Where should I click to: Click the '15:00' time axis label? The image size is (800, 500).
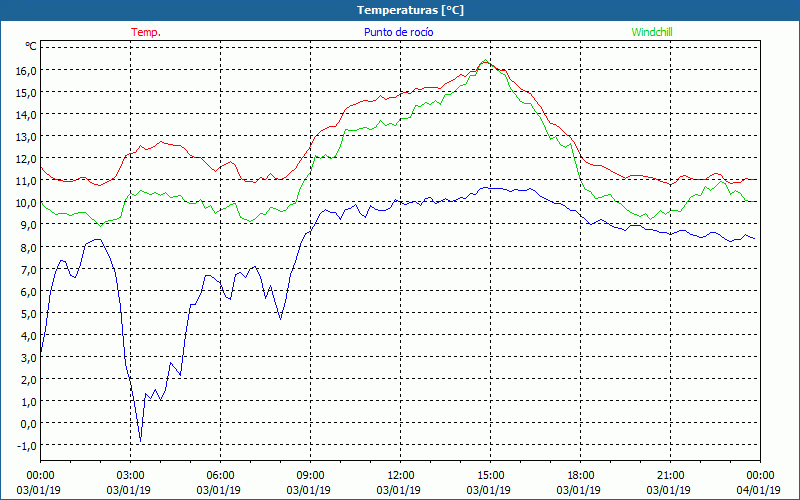click(x=490, y=476)
